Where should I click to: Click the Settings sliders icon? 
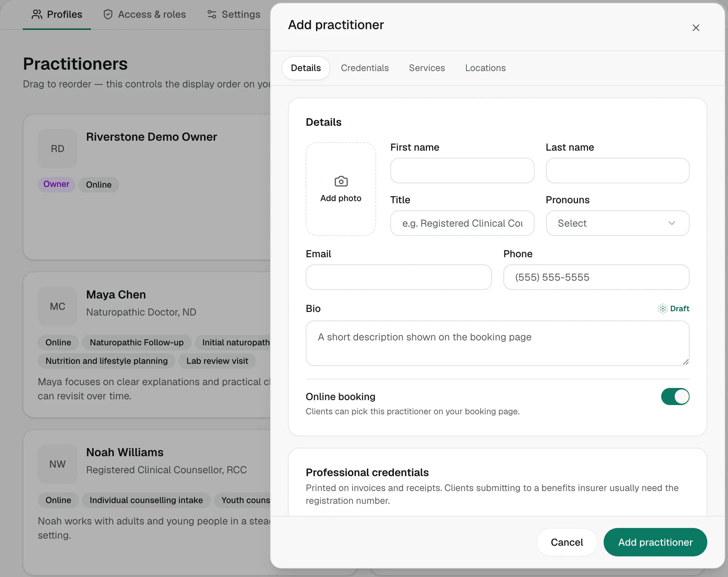coord(212,14)
